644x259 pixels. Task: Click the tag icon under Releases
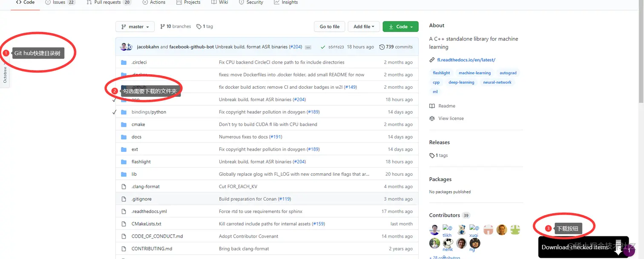tap(432, 155)
